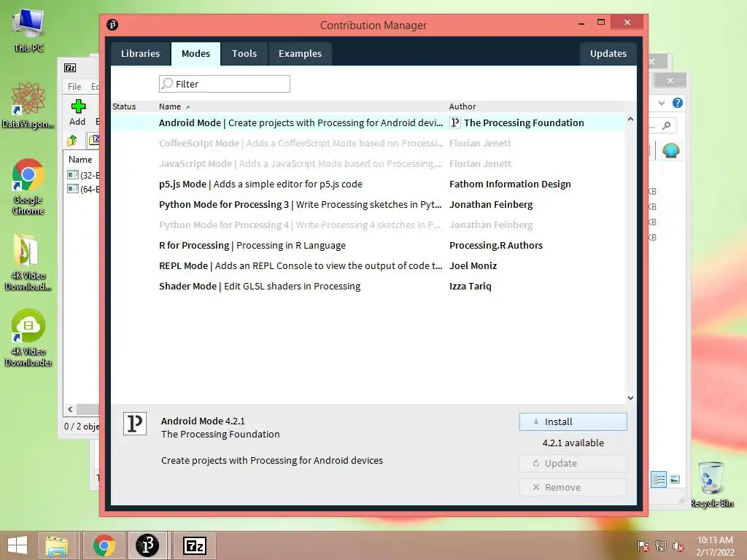The width and height of the screenshot is (747, 560).
Task: Click the 7-Zip taskbar icon
Action: pyautogui.click(x=195, y=545)
